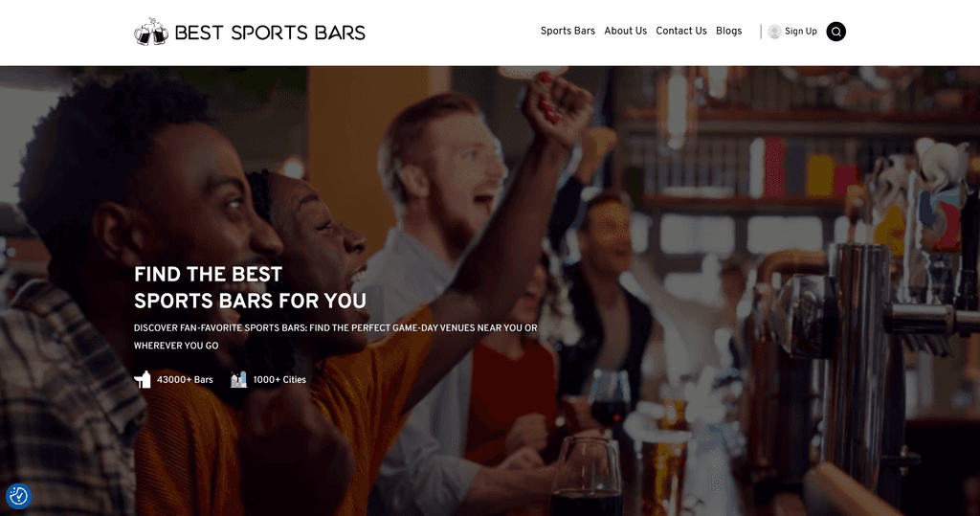This screenshot has width=980, height=516.
Task: Go to About Us page
Action: (x=625, y=32)
